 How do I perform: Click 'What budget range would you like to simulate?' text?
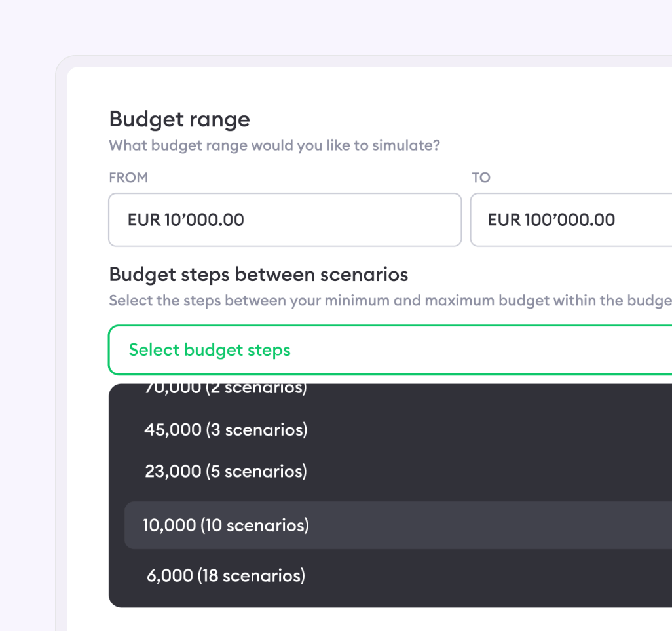274,145
